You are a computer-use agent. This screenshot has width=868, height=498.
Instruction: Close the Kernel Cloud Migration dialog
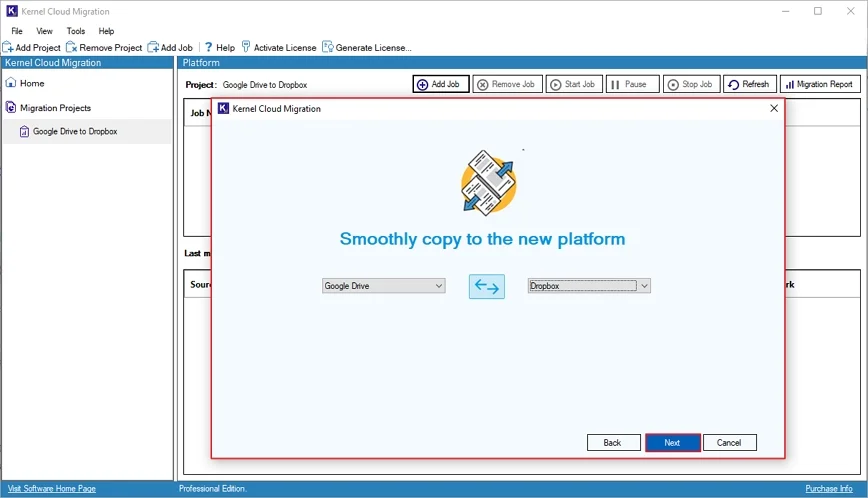[774, 108]
